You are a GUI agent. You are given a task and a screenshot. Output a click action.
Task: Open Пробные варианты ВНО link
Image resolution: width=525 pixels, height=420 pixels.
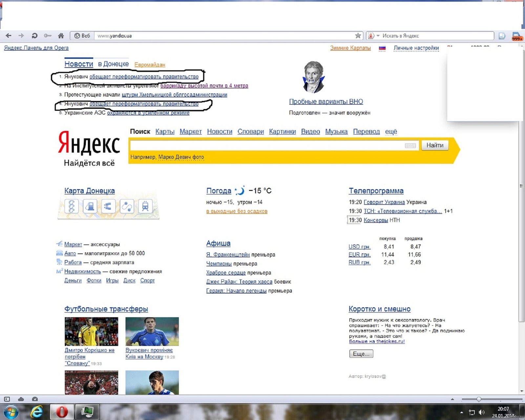coord(326,102)
